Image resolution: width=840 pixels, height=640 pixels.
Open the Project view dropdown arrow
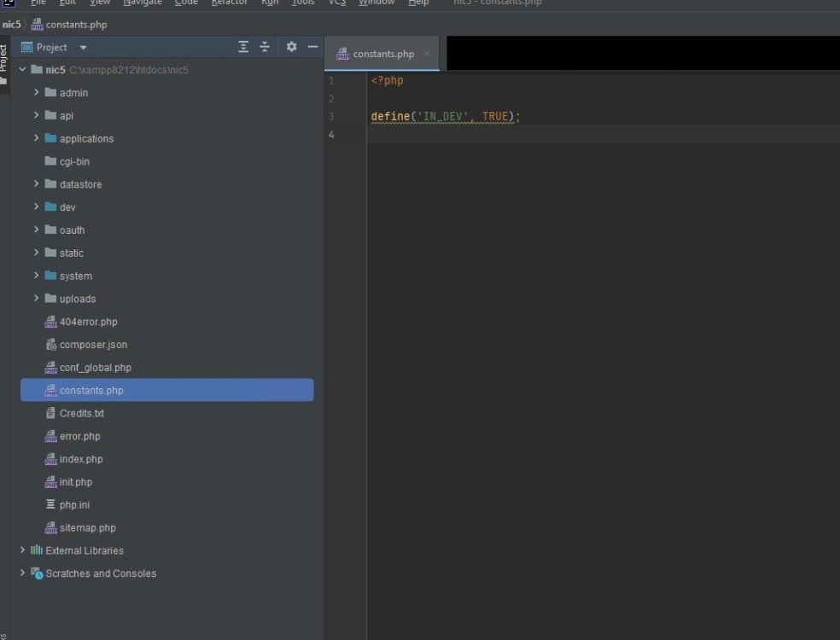pyautogui.click(x=83, y=48)
